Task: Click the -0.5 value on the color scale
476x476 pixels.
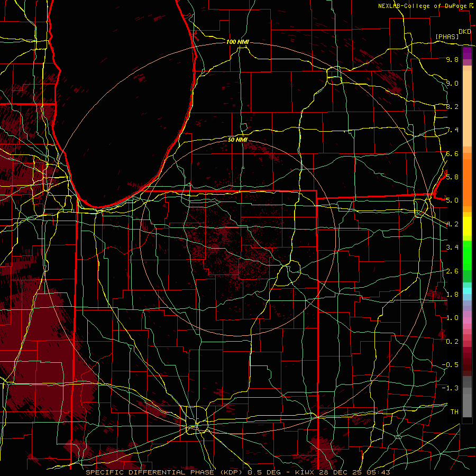Action: pos(450,364)
